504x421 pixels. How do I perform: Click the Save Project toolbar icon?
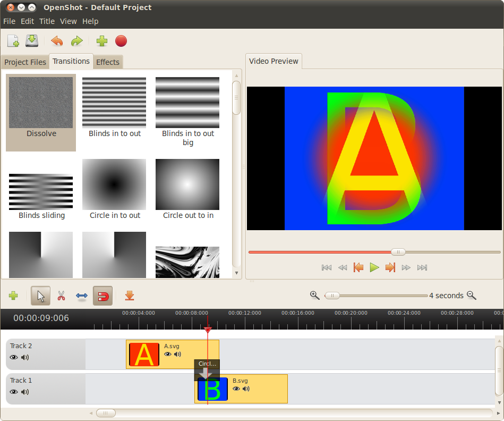pyautogui.click(x=32, y=41)
